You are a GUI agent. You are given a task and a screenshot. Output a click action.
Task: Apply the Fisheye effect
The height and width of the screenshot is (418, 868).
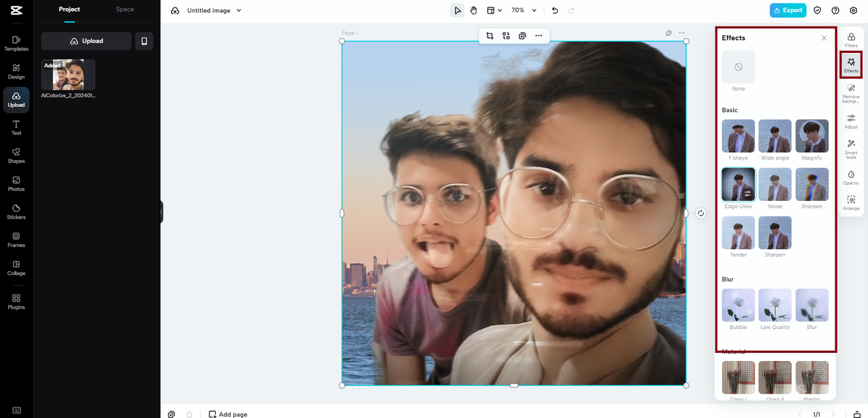click(x=738, y=136)
